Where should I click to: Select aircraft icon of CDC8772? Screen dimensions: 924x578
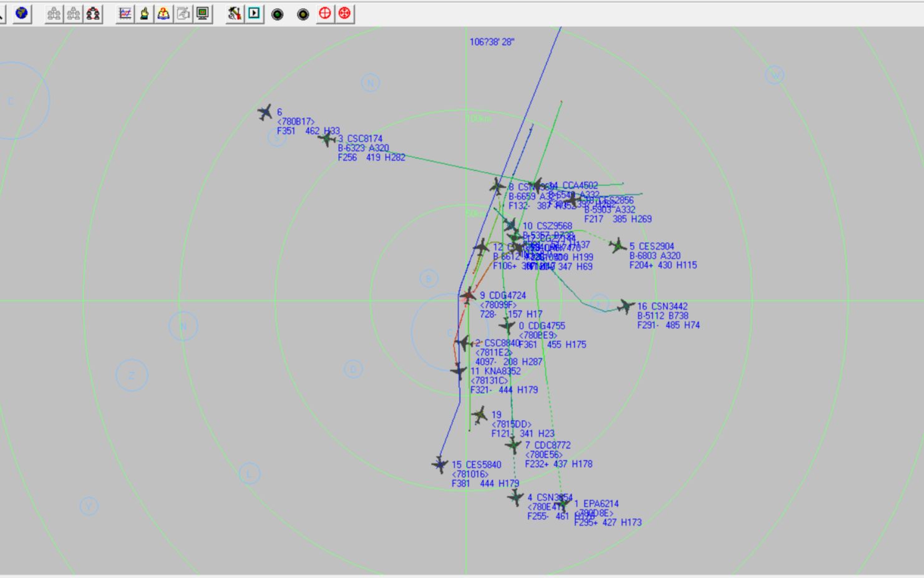(513, 445)
